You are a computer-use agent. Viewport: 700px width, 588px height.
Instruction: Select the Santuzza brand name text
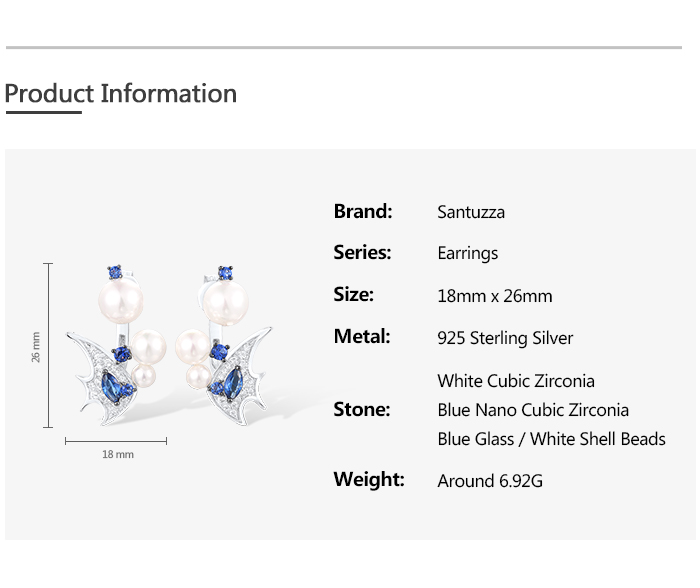tap(471, 212)
